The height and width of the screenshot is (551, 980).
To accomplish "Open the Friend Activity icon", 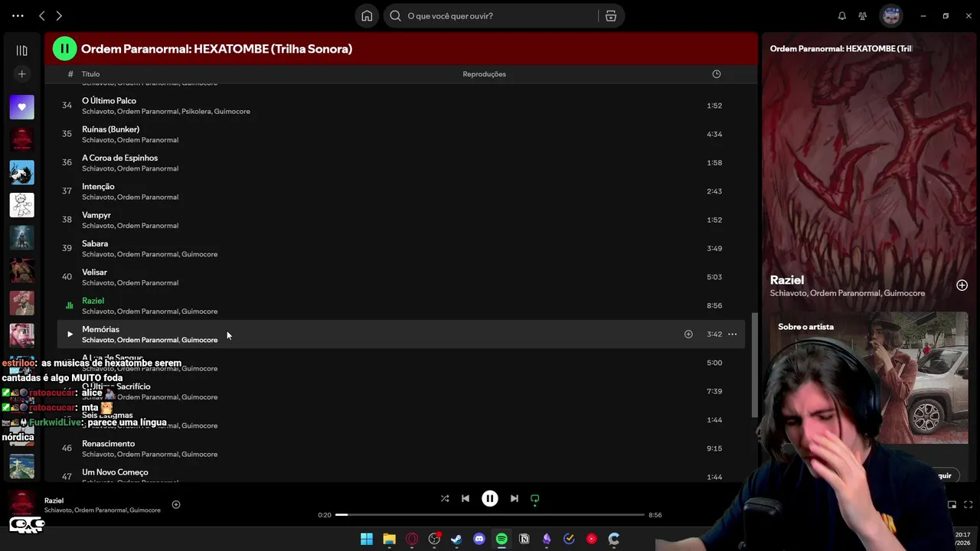I will pos(863,16).
